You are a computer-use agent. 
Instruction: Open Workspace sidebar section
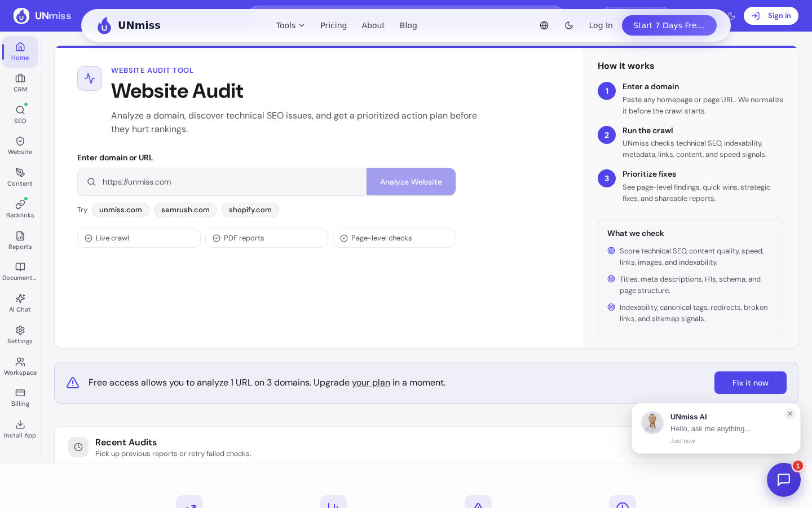pos(20,366)
